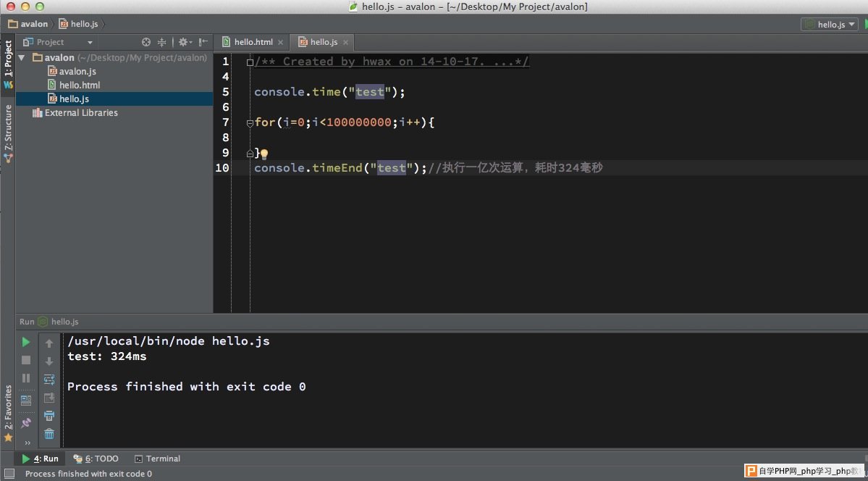Click the console.time("test") code line
This screenshot has height=481, width=868.
tap(330, 92)
